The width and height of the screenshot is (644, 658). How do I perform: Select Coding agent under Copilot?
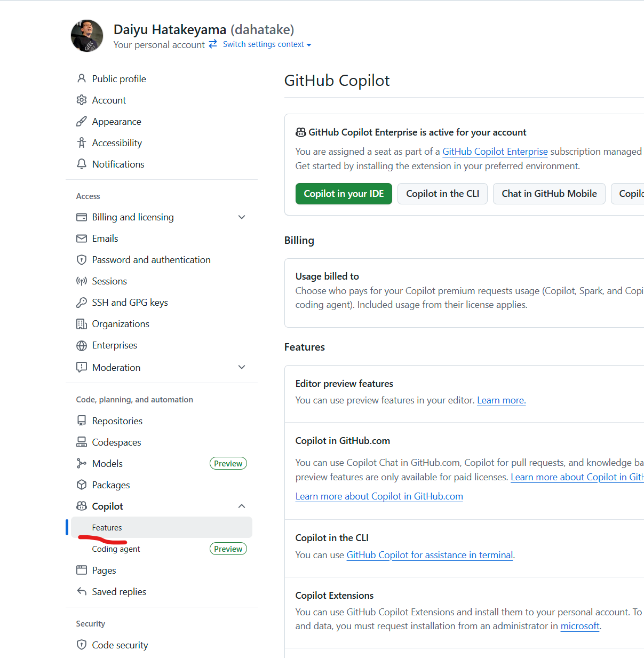coord(115,549)
